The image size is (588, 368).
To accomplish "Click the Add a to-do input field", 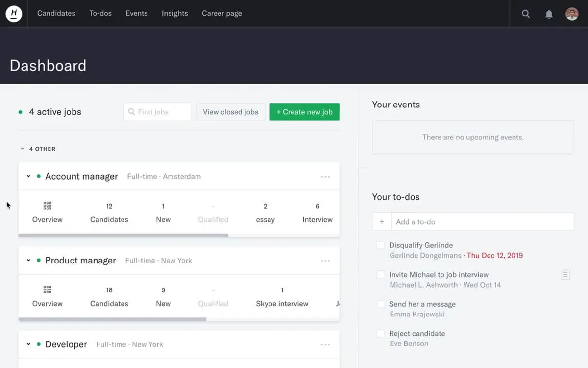I will (x=482, y=222).
